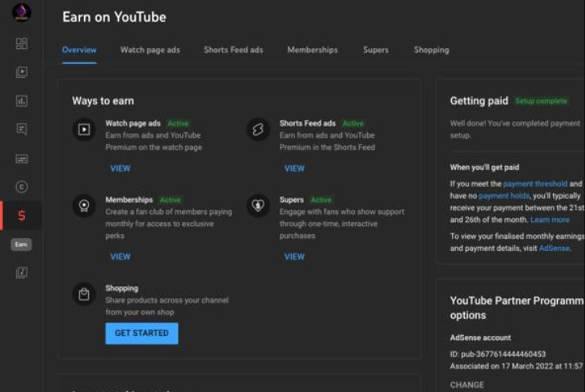Switch to the Watch page ads tab
This screenshot has height=392, width=585.
(x=150, y=50)
